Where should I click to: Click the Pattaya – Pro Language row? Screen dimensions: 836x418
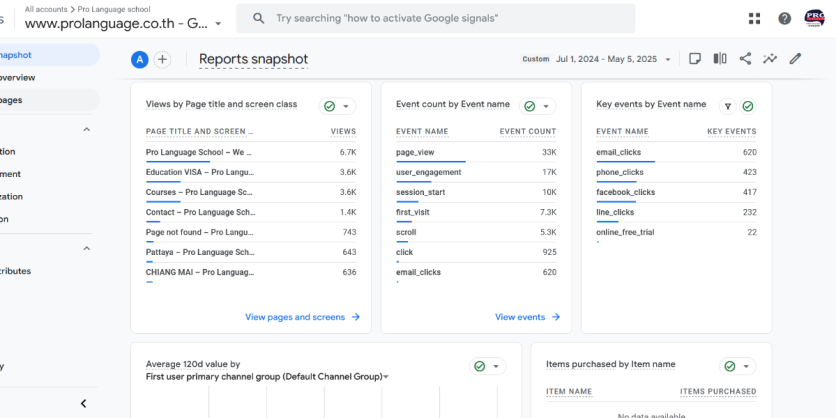point(251,252)
